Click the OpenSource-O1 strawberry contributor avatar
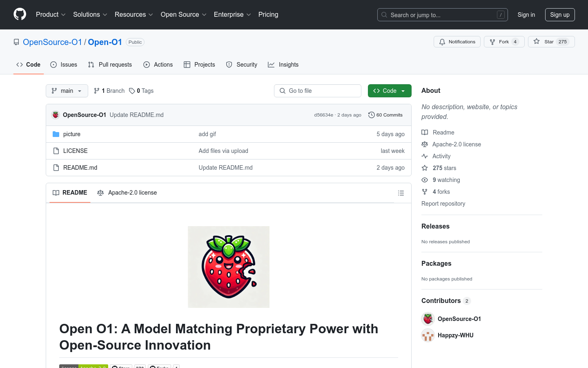This screenshot has height=368, width=588. pos(428,319)
